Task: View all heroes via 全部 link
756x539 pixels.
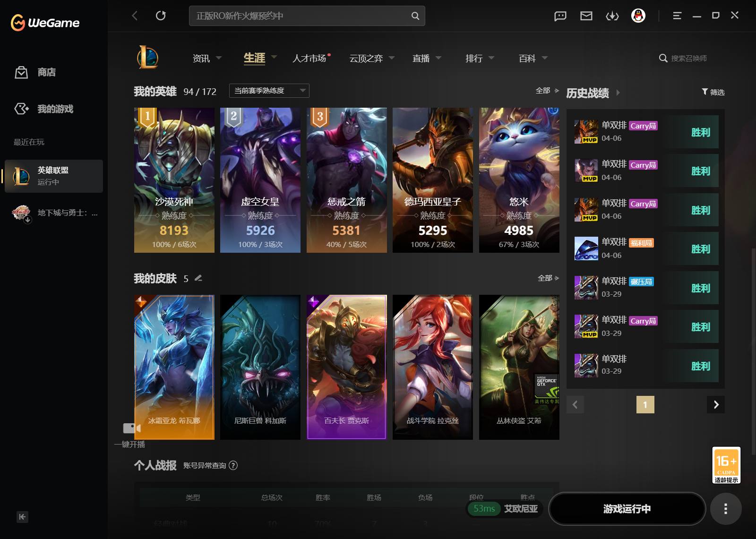Action: click(x=547, y=90)
